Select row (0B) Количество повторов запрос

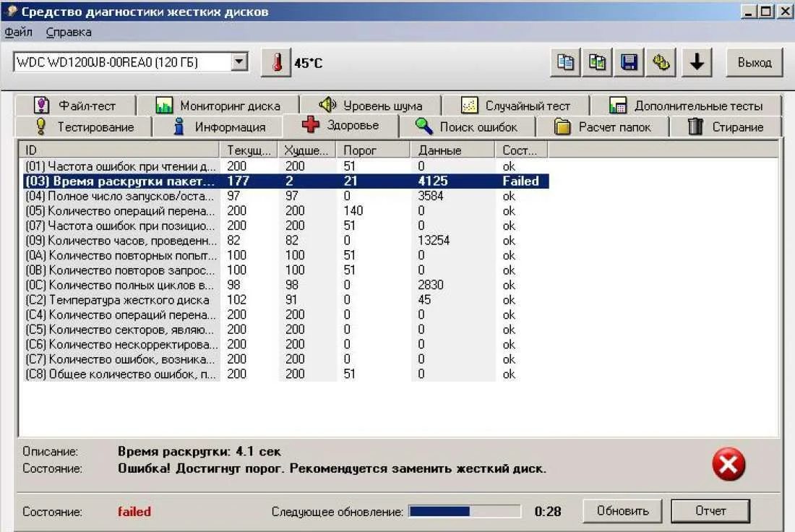[x=286, y=270]
